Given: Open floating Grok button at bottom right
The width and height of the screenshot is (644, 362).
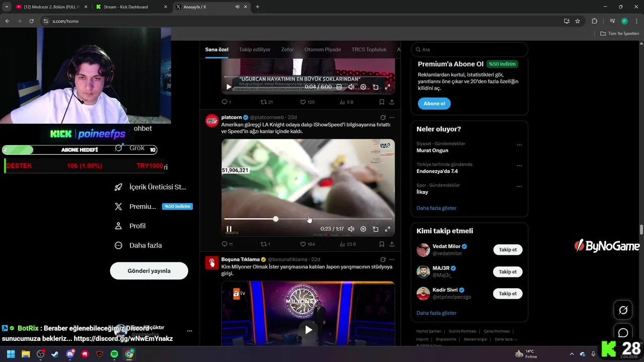Looking at the screenshot, I should click(x=623, y=310).
